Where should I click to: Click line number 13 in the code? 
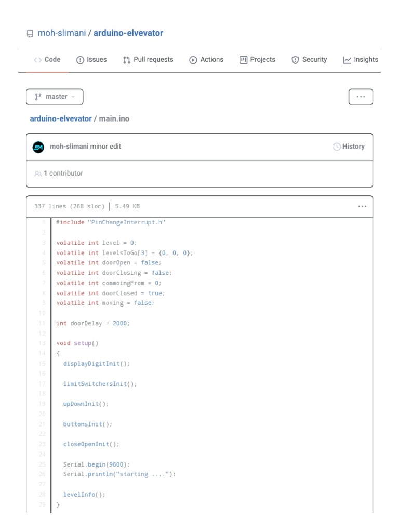(x=42, y=343)
